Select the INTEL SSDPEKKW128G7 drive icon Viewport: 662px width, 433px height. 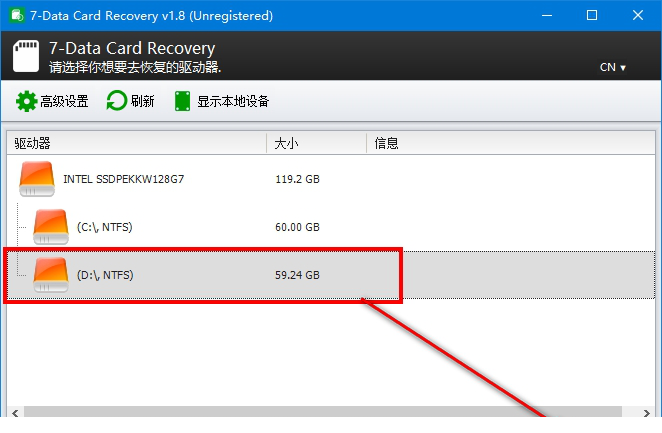[x=37, y=179]
